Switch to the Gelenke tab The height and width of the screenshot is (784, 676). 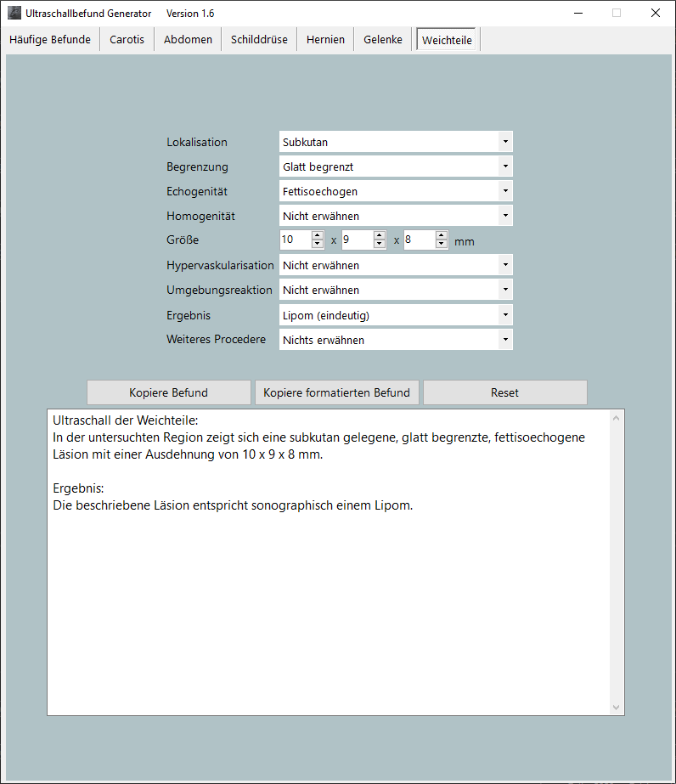(383, 40)
